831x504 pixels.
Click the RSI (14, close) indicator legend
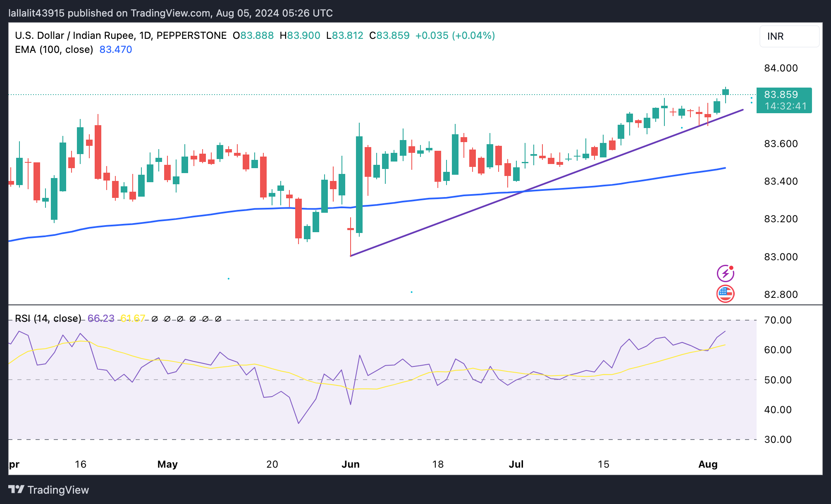pyautogui.click(x=48, y=319)
